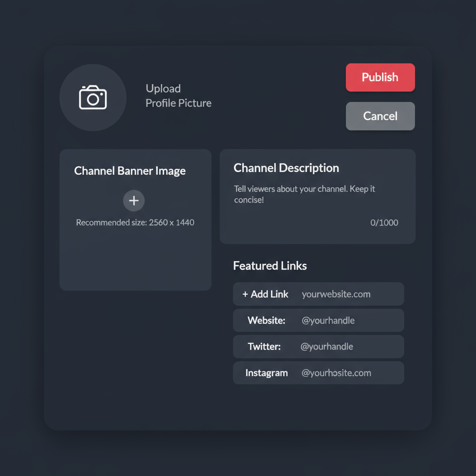Image resolution: width=476 pixels, height=476 pixels.
Task: Click the Recommended size: 2560 x 1440 text
Action: [135, 223]
